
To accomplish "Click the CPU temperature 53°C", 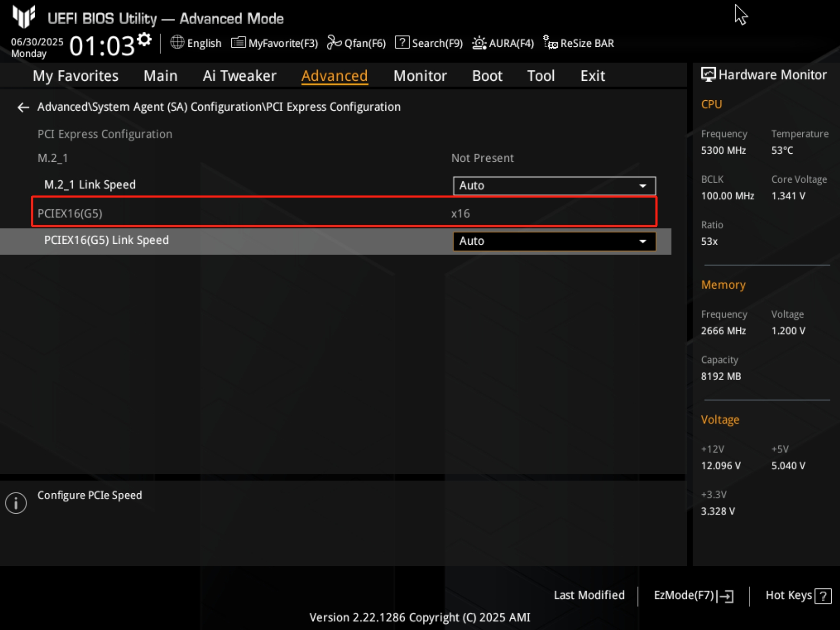I will [782, 151].
